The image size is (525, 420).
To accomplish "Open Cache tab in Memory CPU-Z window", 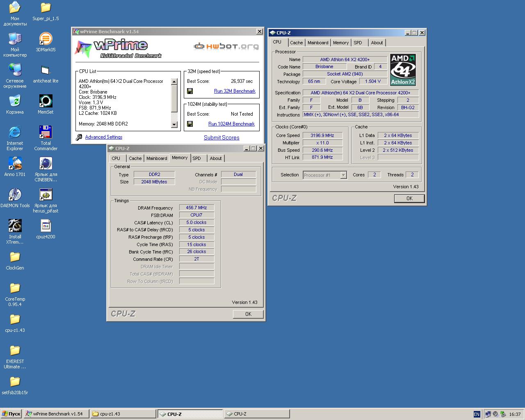I will [135, 158].
